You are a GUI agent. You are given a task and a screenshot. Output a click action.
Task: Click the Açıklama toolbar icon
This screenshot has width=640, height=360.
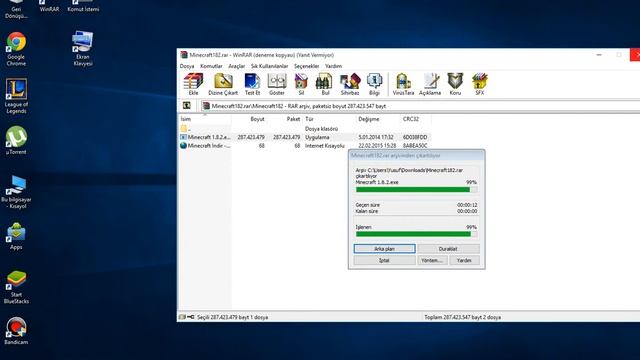(x=430, y=84)
